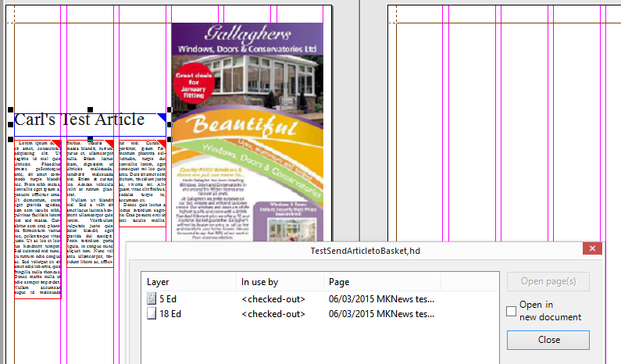Click '<checked-out>' in the 5 Ed row
This screenshot has height=364, width=621.
click(273, 299)
